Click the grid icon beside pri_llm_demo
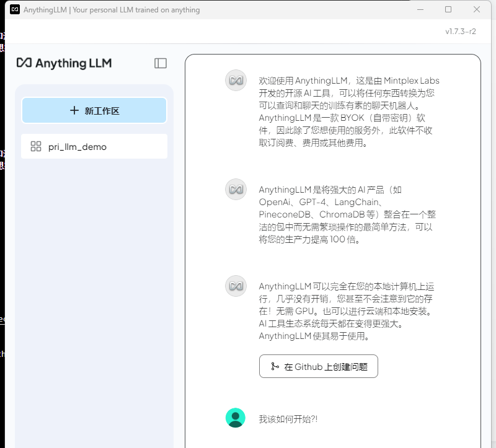Viewport: 496px width, 448px height. tap(36, 146)
